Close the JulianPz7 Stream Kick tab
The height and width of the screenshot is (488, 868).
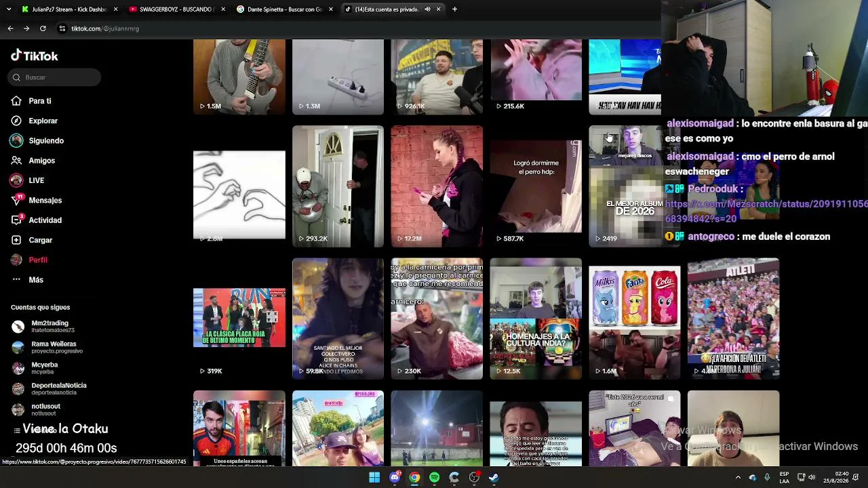click(x=115, y=9)
